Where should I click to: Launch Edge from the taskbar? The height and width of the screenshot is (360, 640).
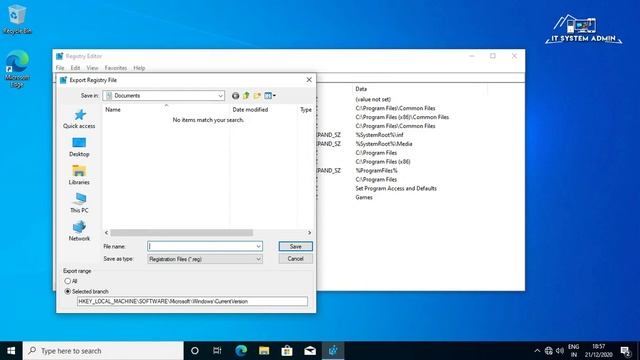click(x=241, y=351)
